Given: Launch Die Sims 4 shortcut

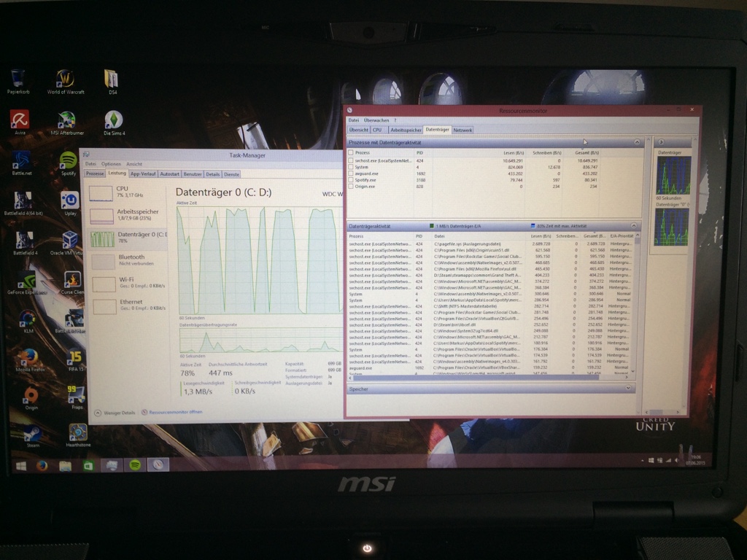Looking at the screenshot, I should [x=114, y=122].
